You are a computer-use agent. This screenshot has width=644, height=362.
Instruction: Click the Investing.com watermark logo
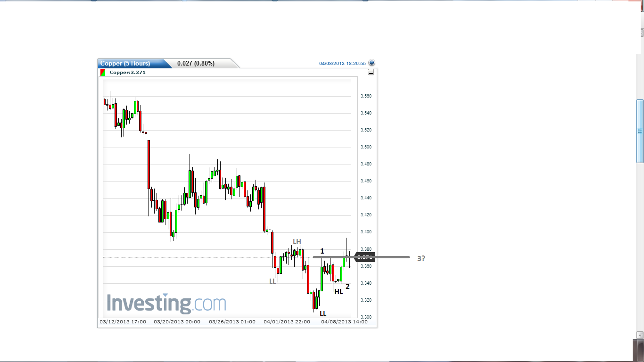166,303
